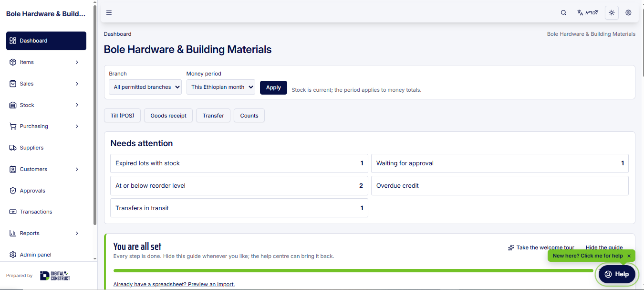Screen dimensions: 644x290
Task: Click the lifebuoy icon on Help button
Action: (608, 274)
